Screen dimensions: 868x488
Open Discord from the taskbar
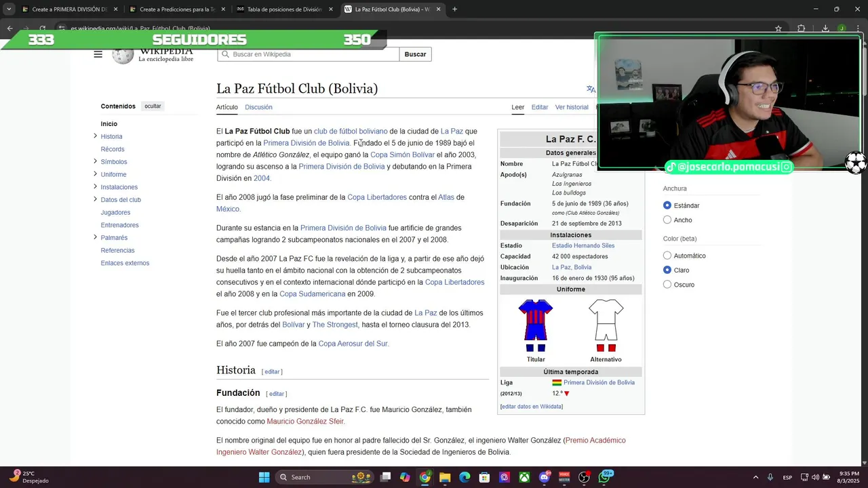click(x=544, y=477)
